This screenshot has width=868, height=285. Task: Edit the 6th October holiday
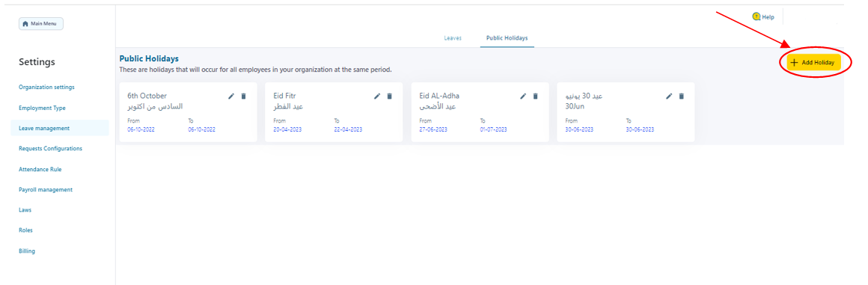pyautogui.click(x=231, y=96)
